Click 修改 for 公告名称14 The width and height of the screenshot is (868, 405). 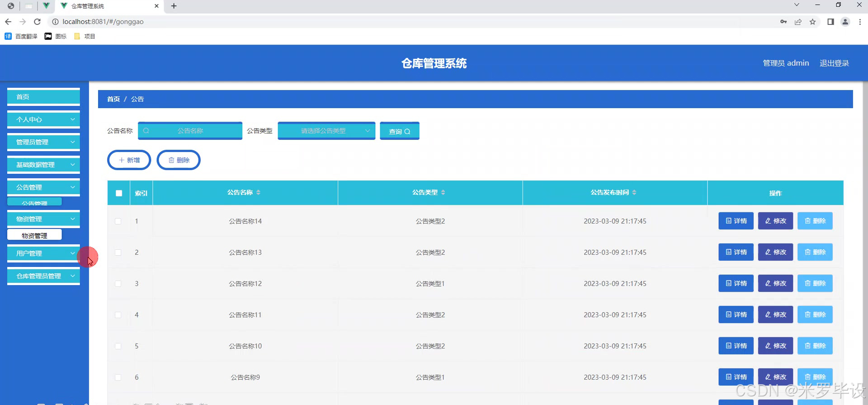pos(775,221)
